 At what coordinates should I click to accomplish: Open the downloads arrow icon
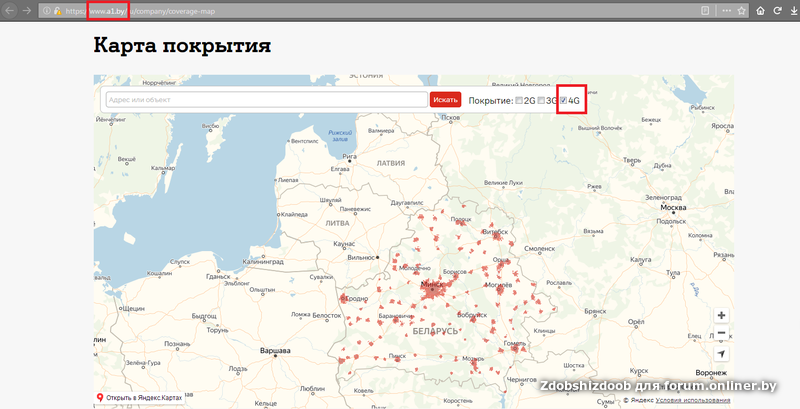tap(794, 10)
